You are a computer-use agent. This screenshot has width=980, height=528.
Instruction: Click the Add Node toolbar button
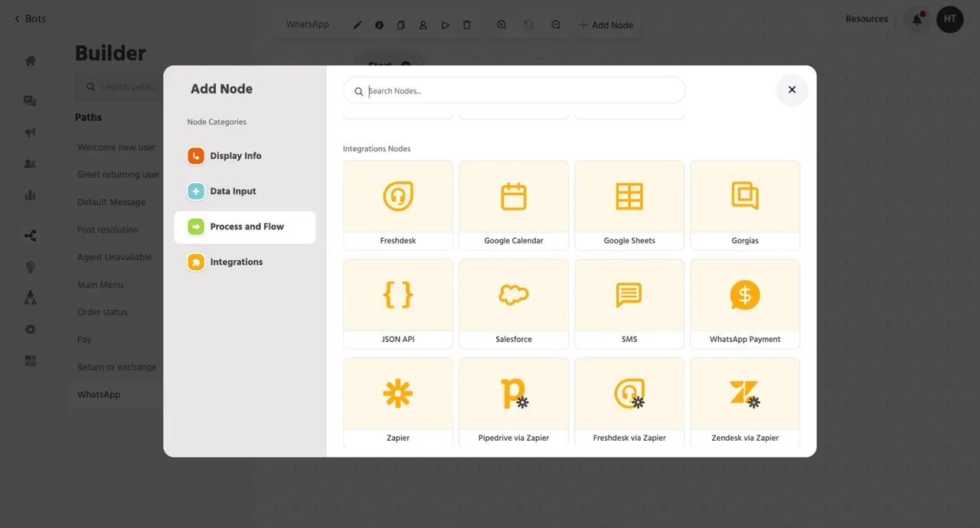[606, 25]
